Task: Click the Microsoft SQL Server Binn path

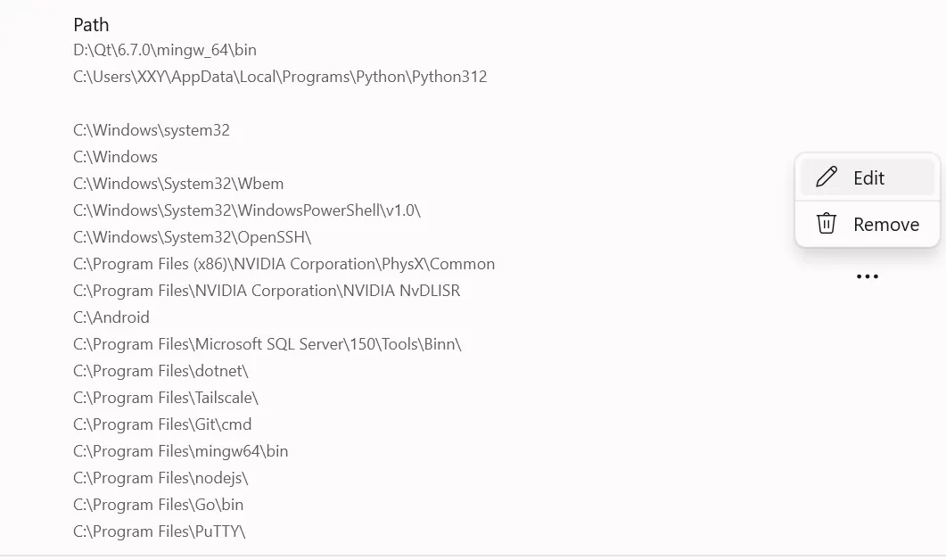Action: click(x=267, y=344)
